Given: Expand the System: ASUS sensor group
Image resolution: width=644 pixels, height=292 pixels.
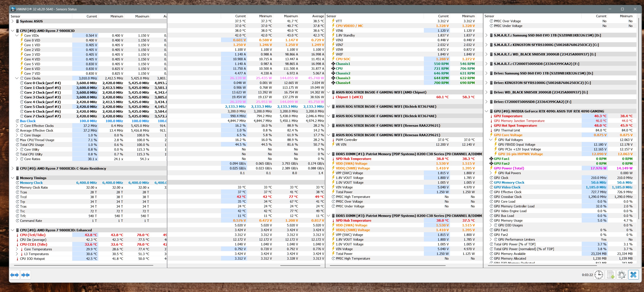Looking at the screenshot, I should pyautogui.click(x=13, y=21).
